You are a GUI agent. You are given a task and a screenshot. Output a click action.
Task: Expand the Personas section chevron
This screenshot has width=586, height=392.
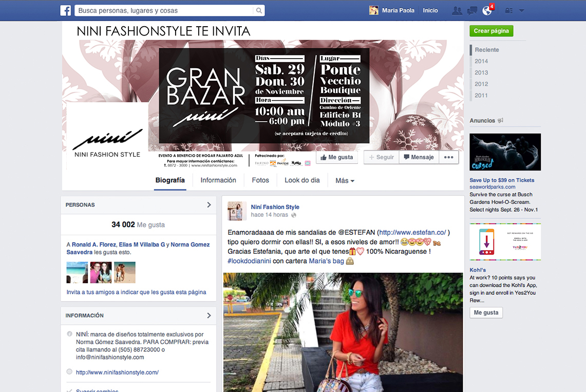209,205
